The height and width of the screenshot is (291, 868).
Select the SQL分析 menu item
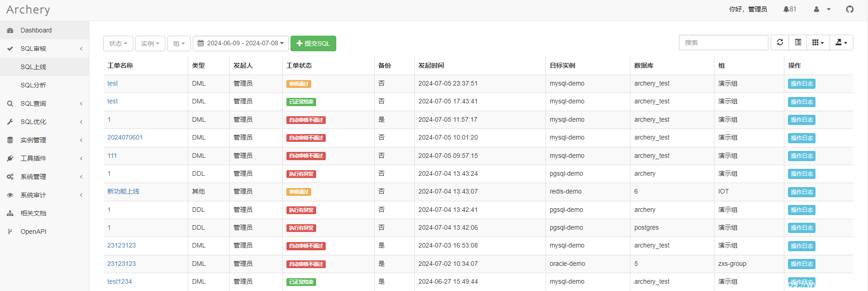(33, 85)
